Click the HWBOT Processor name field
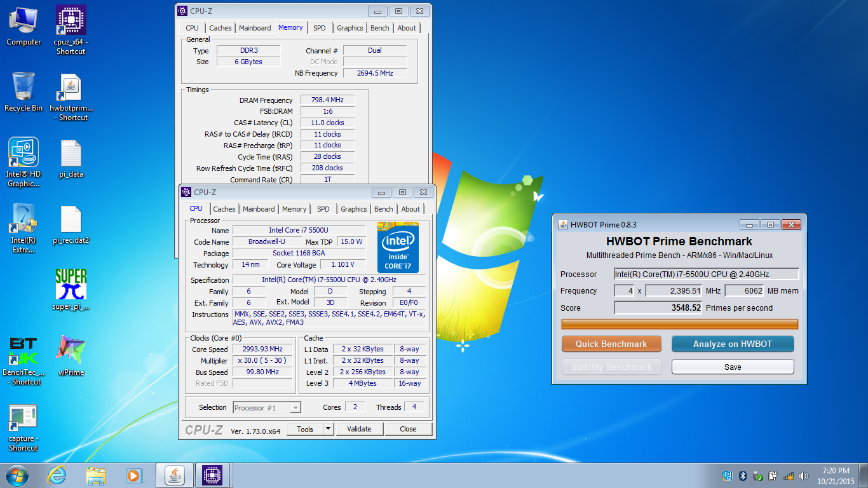Viewport: 868px width, 488px height. tap(706, 274)
